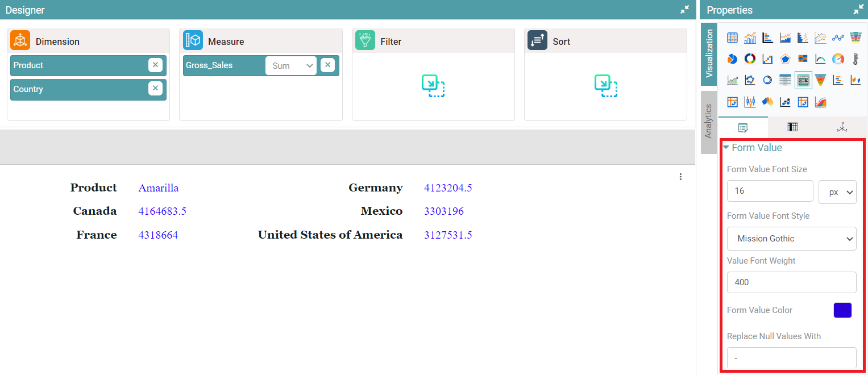The image size is (868, 375).
Task: Collapse the Form Value section
Action: (x=726, y=148)
